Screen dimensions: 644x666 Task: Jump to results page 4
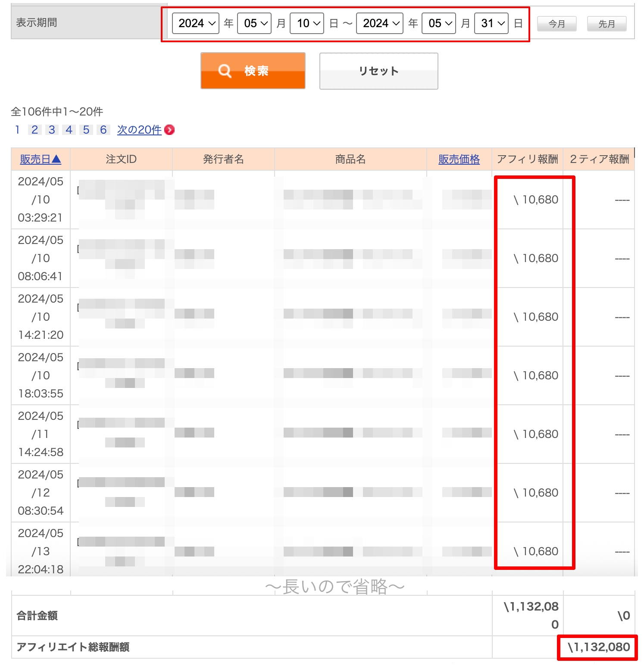(x=69, y=130)
